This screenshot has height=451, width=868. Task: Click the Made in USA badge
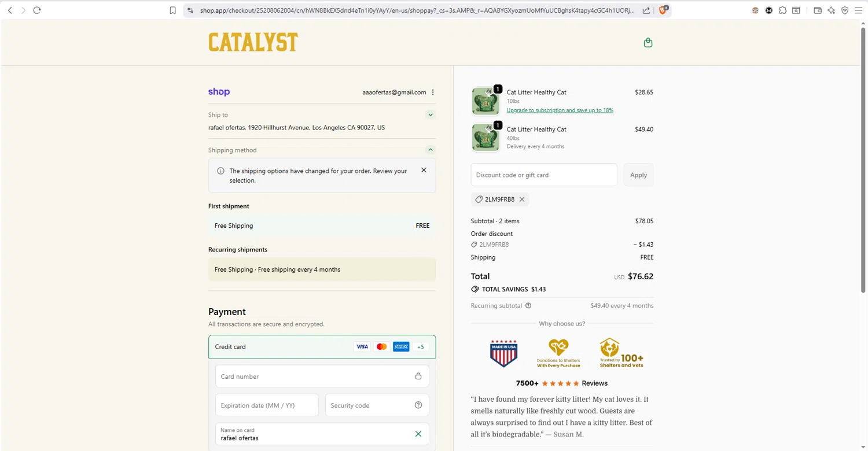(503, 353)
